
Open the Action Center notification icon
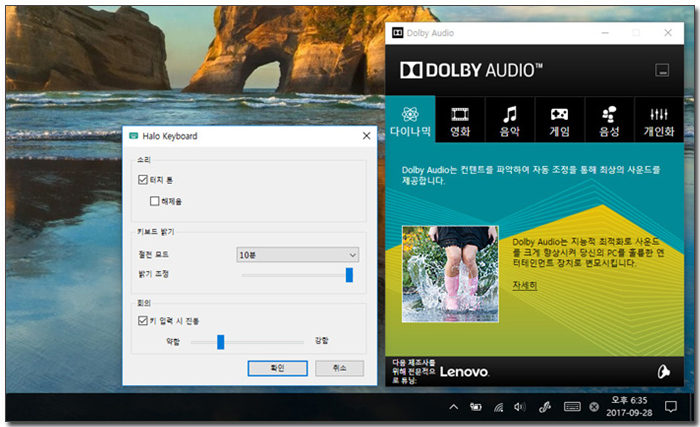click(671, 406)
